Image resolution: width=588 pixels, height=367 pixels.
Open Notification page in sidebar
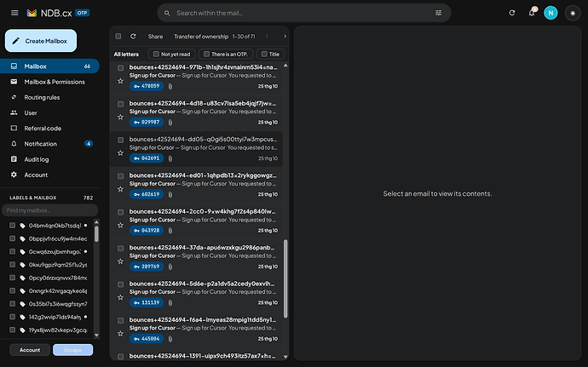tap(49, 144)
